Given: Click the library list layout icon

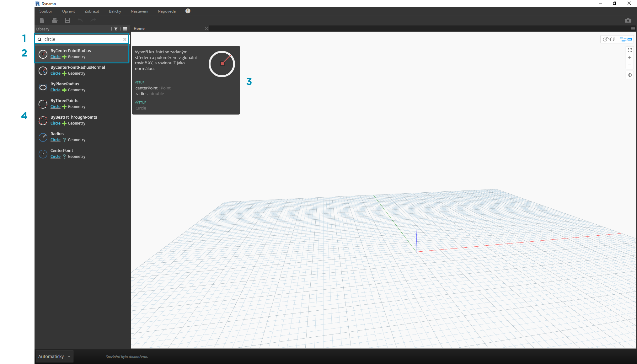Looking at the screenshot, I should (125, 29).
